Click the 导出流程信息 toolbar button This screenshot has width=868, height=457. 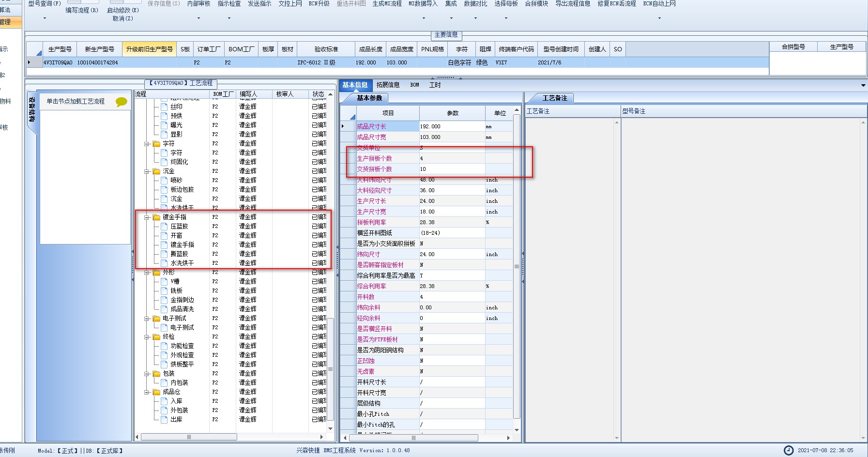[573, 4]
